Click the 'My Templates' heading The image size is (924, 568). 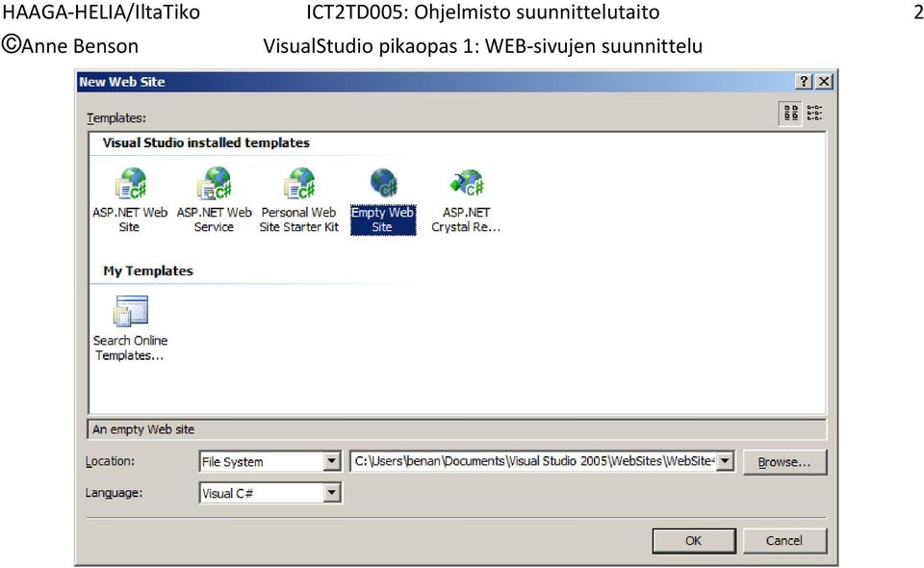click(148, 271)
